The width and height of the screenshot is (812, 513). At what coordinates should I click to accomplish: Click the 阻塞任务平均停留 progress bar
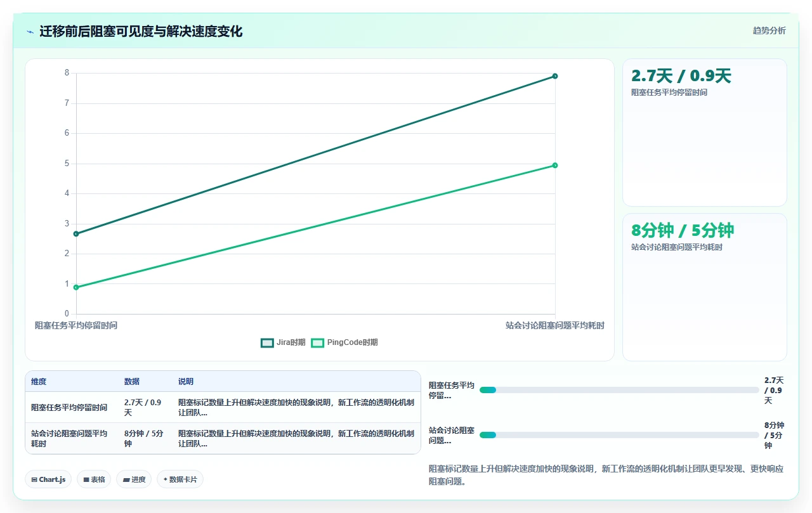619,390
